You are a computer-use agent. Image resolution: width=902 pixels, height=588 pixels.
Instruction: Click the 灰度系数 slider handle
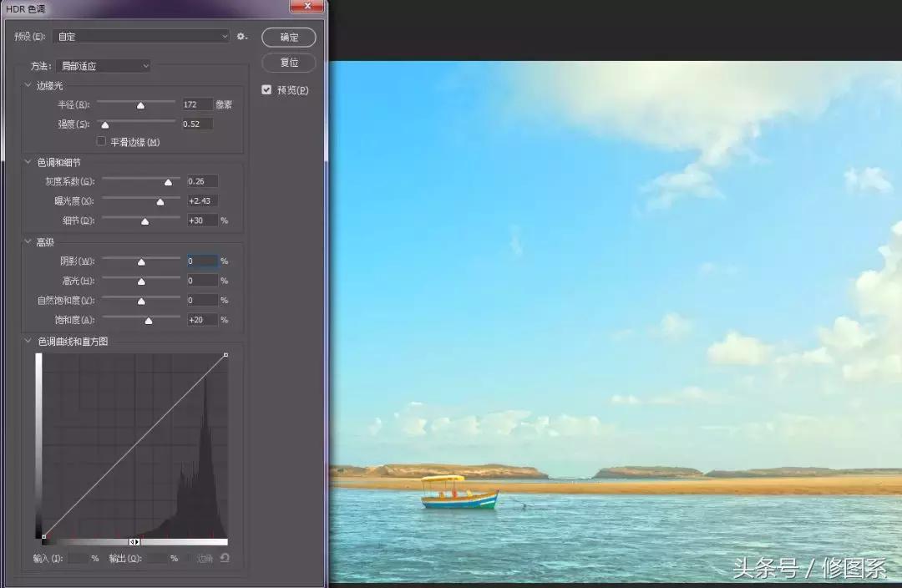point(168,182)
